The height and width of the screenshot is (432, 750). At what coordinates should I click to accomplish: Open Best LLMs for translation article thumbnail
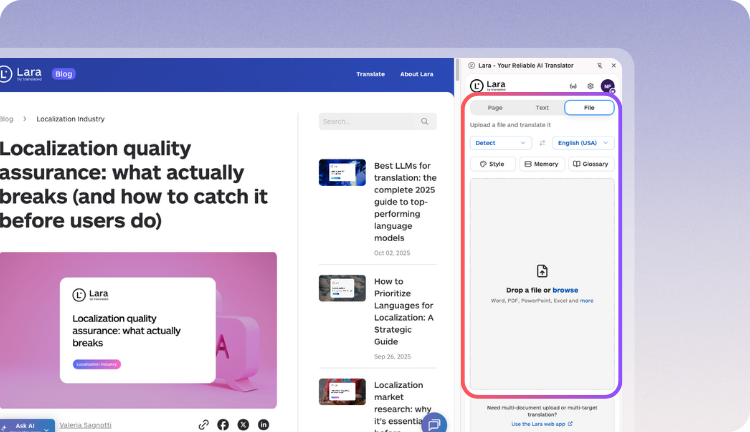point(342,173)
